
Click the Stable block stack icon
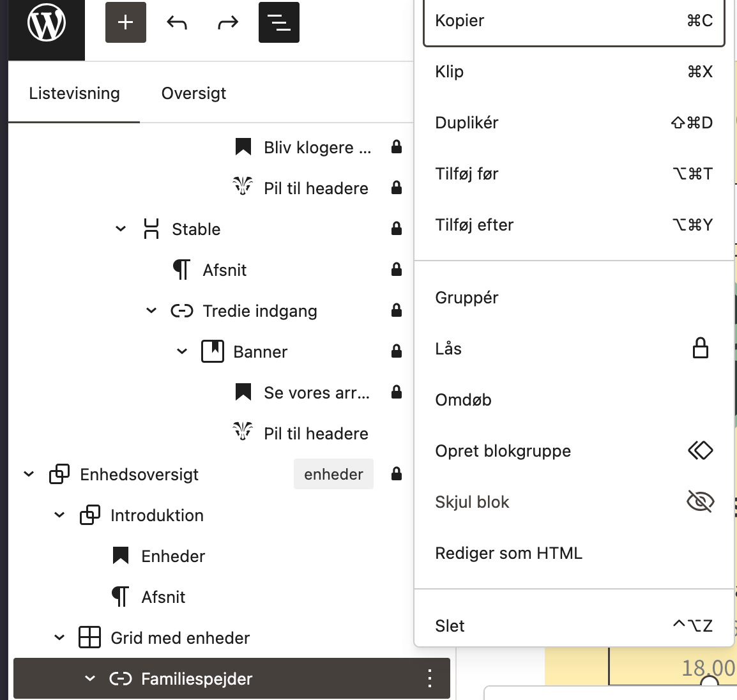tap(151, 229)
